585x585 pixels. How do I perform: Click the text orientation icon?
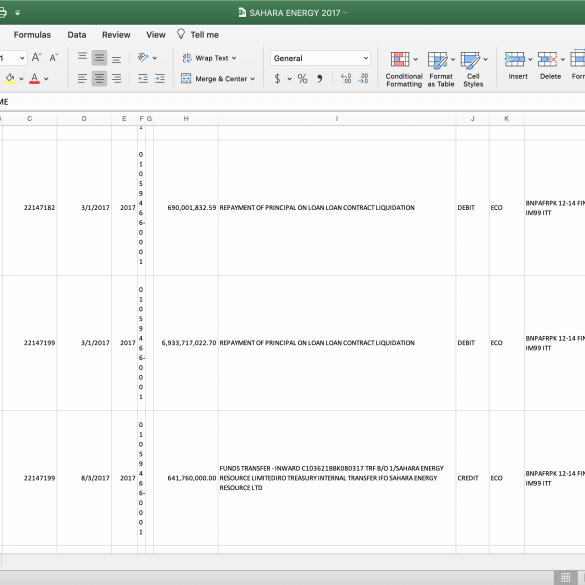click(143, 57)
